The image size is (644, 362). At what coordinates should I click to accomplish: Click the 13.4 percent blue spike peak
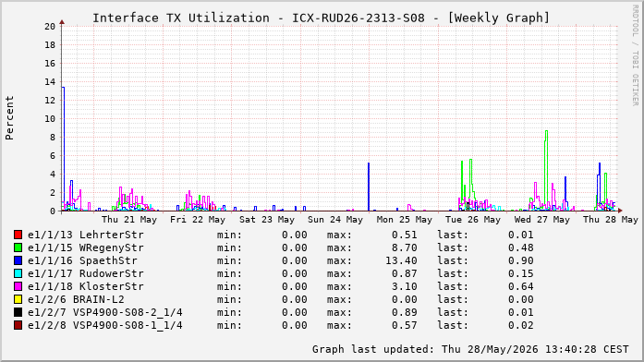(63, 88)
